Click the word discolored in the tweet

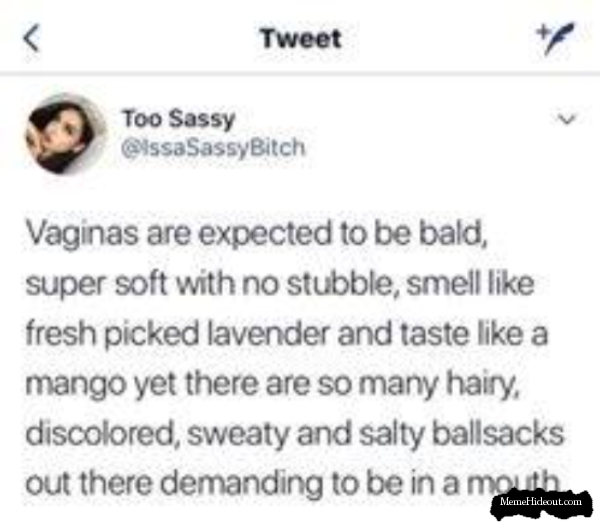(x=103, y=434)
